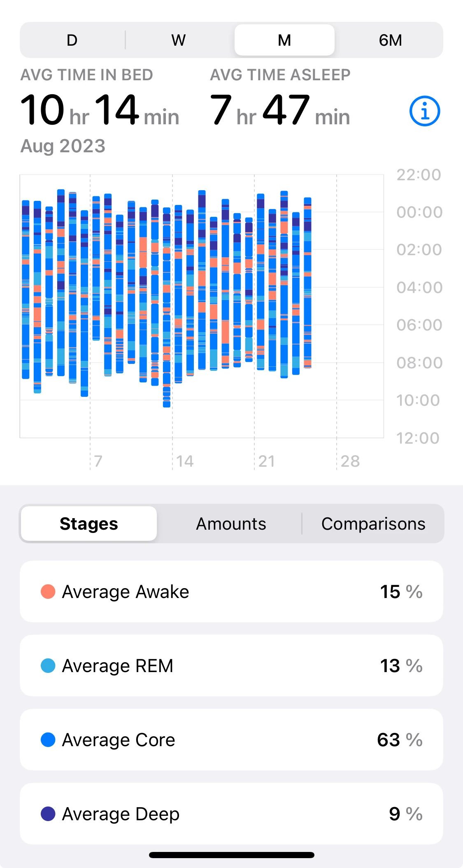463x868 pixels.
Task: Switch to the day (D) view
Action: (x=72, y=40)
